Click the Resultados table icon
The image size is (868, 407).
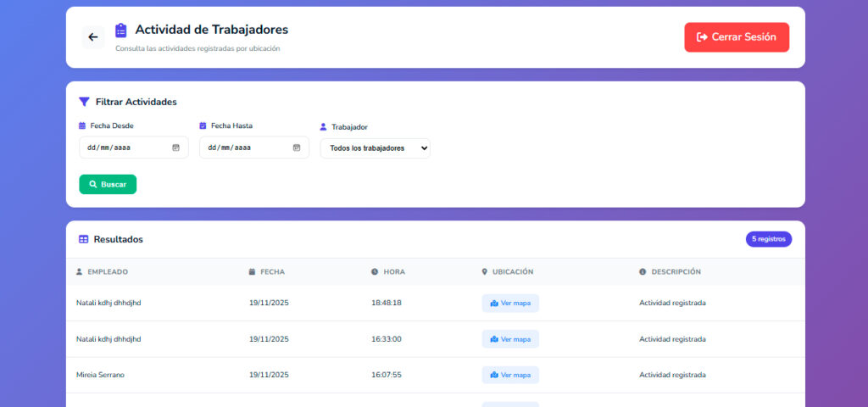[x=84, y=239]
